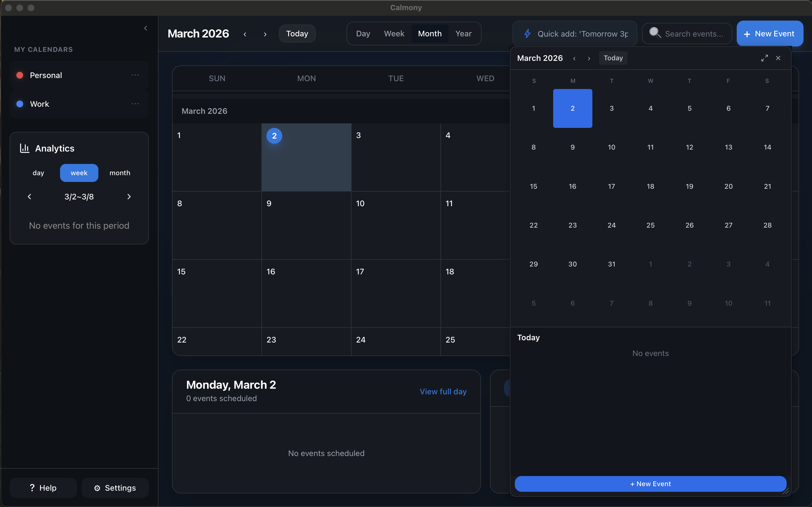Switch analytics view to day
Viewport: 812px width, 507px height.
(x=38, y=173)
